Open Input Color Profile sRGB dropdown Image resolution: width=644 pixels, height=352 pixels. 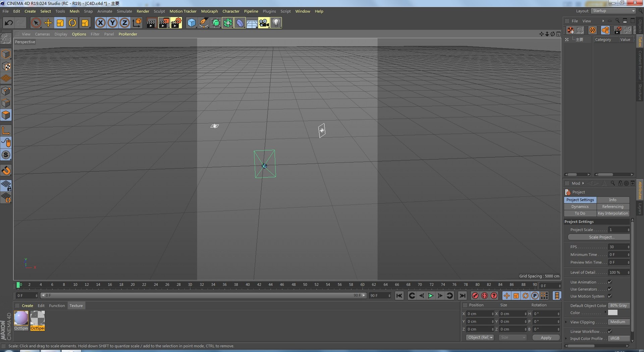coord(619,339)
